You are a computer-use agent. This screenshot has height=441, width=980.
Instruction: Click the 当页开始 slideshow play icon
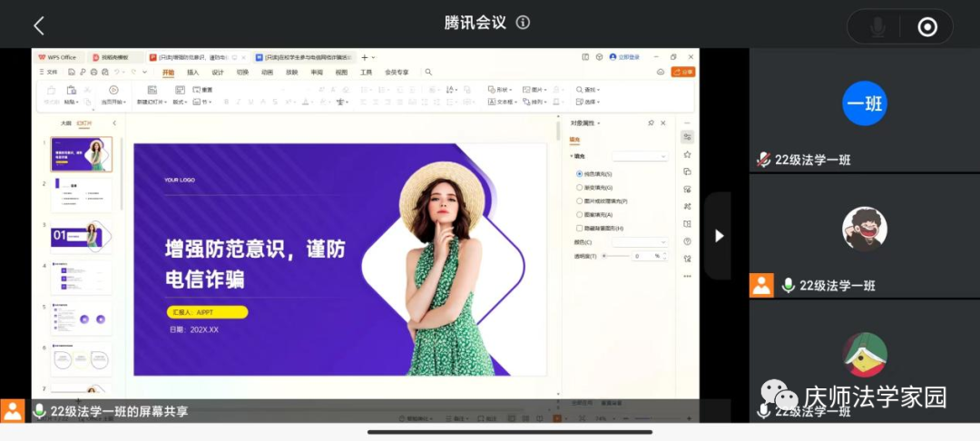point(113,90)
